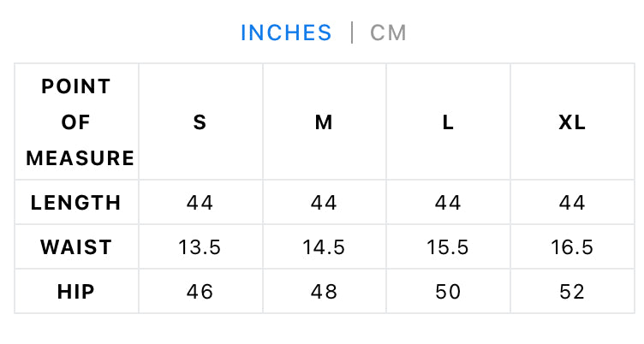Select the HIP row label
Viewport: 644px width, 344px height.
click(x=76, y=292)
